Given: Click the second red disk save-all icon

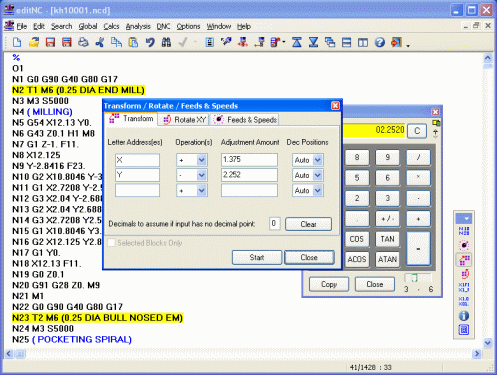Looking at the screenshot, I should click(67, 42).
